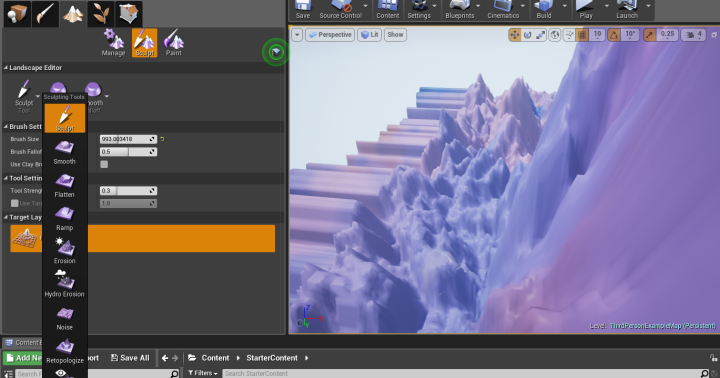Screen dimensions: 720x378
Task: Expand Launch options dropdown arrow
Action: (x=648, y=6)
